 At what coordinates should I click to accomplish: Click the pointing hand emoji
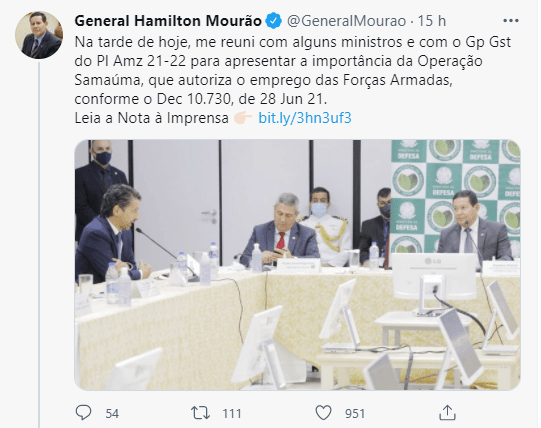pyautogui.click(x=243, y=118)
